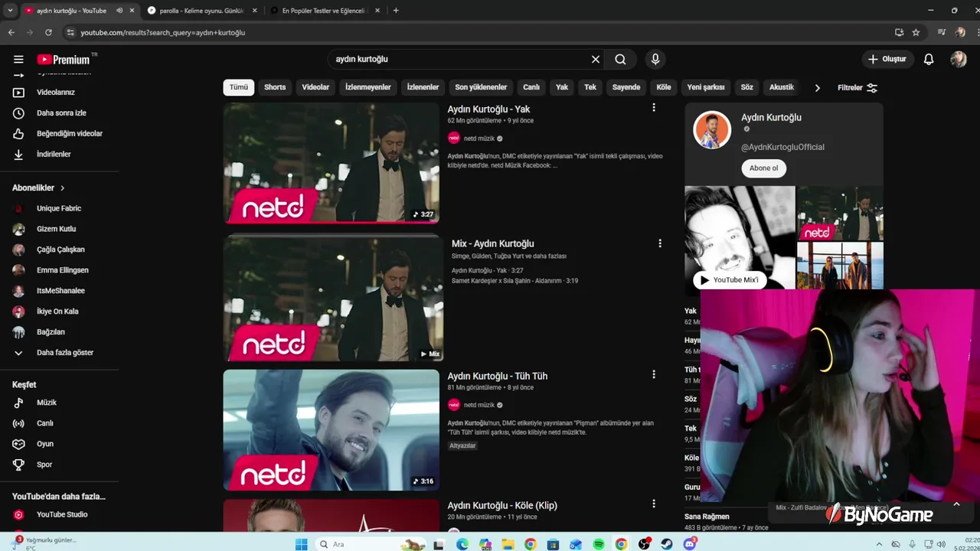Open Unique Fabric subscription
Screen dimensions: 980x551
coord(59,208)
